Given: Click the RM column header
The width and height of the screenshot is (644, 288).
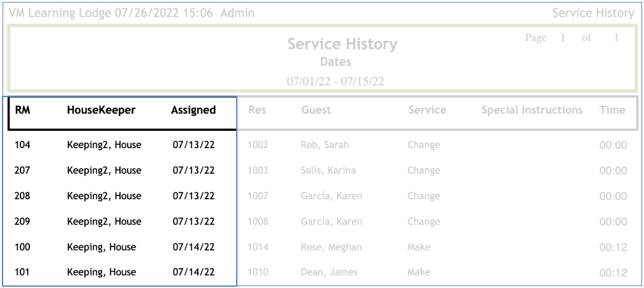Looking at the screenshot, I should (23, 110).
